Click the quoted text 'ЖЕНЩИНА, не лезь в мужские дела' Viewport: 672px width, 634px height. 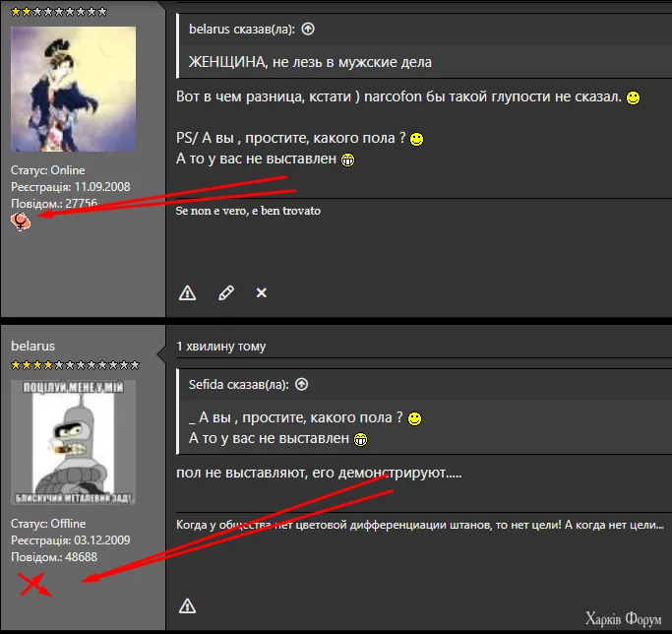pyautogui.click(x=310, y=62)
